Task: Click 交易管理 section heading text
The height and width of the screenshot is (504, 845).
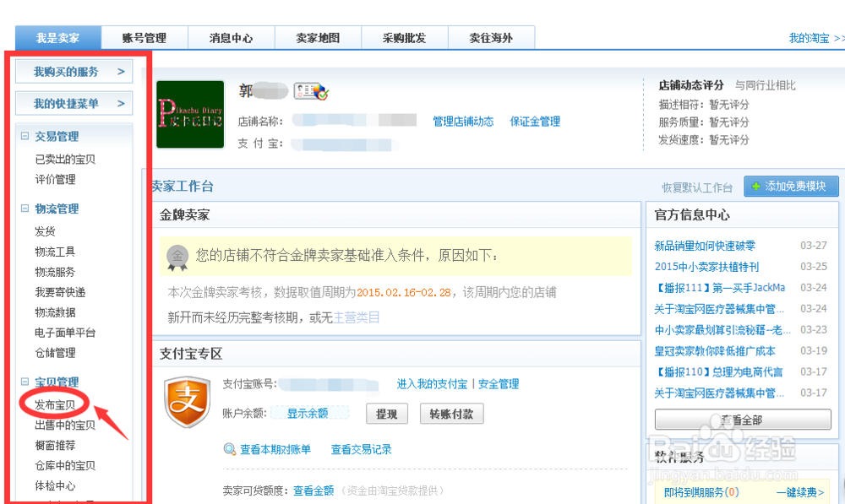Action: [57, 136]
